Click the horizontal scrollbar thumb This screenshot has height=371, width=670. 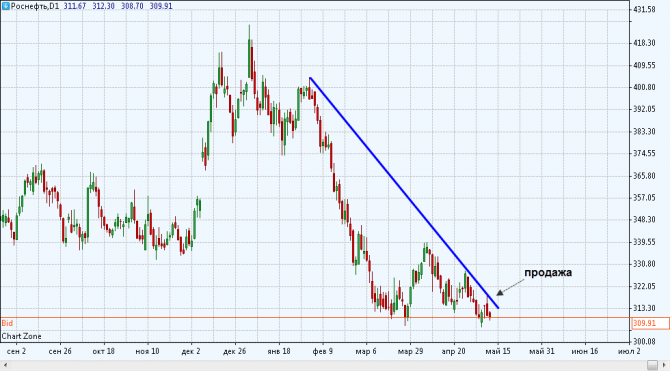click(652, 365)
